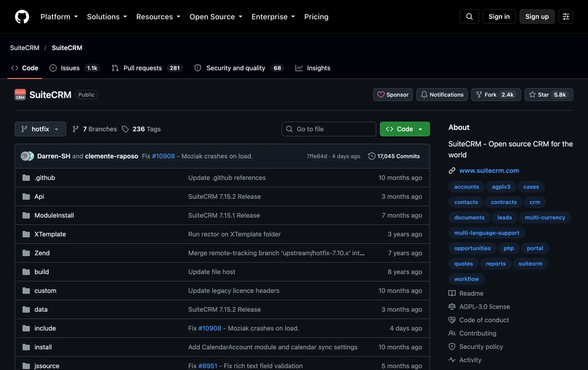Expand the Solutions navigation dropdown

pos(107,17)
